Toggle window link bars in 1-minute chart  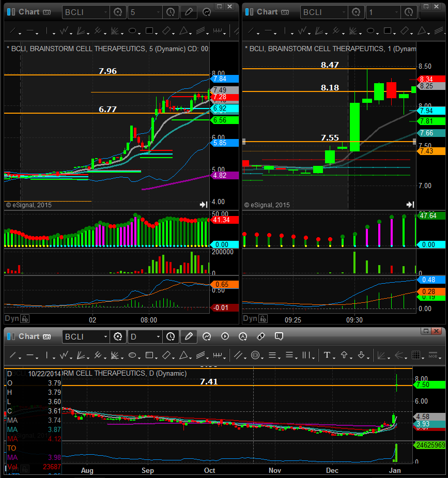(249, 12)
